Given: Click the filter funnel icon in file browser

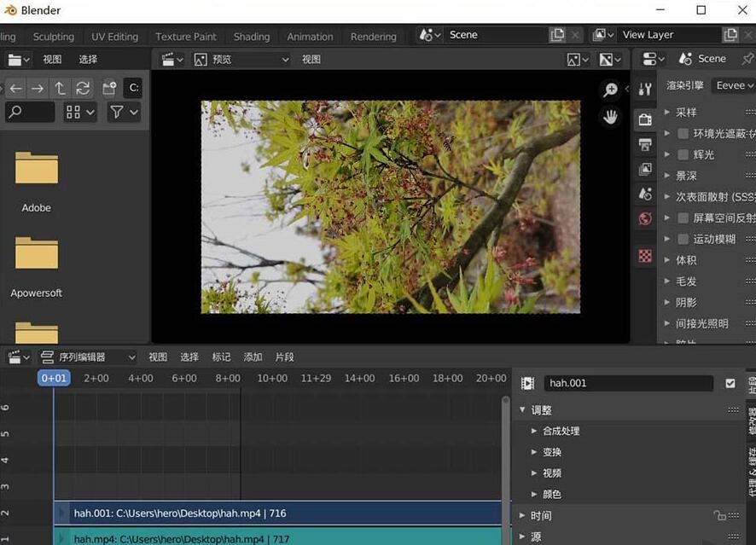Looking at the screenshot, I should click(x=117, y=112).
